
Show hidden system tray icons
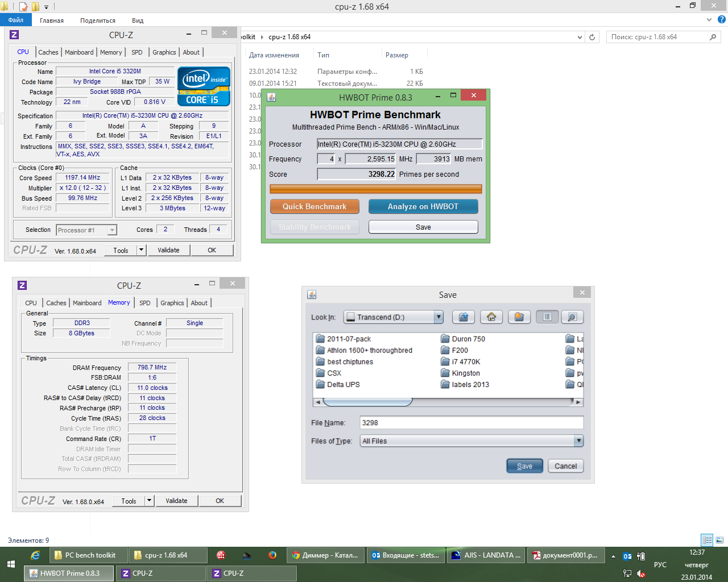click(x=613, y=556)
